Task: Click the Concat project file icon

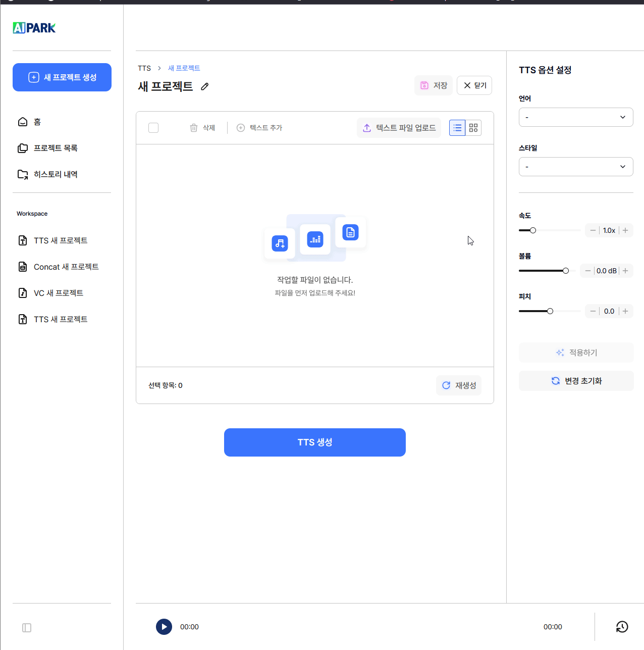Action: (x=23, y=267)
